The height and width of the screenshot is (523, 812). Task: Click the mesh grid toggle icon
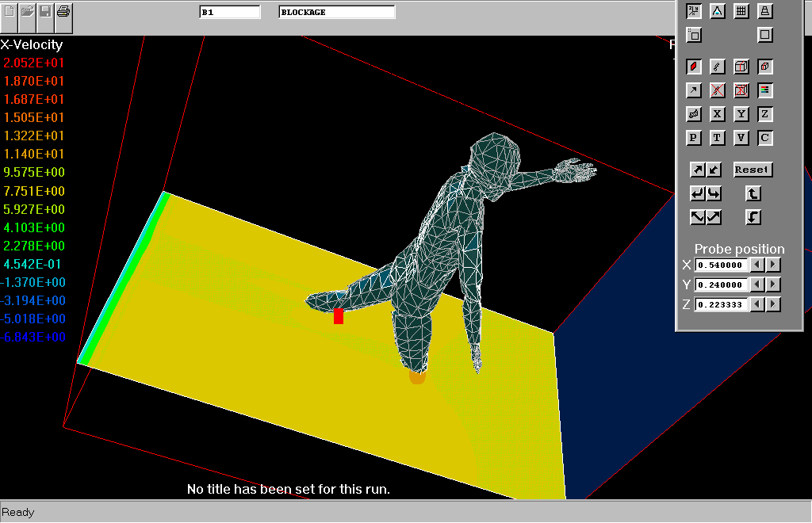click(741, 11)
